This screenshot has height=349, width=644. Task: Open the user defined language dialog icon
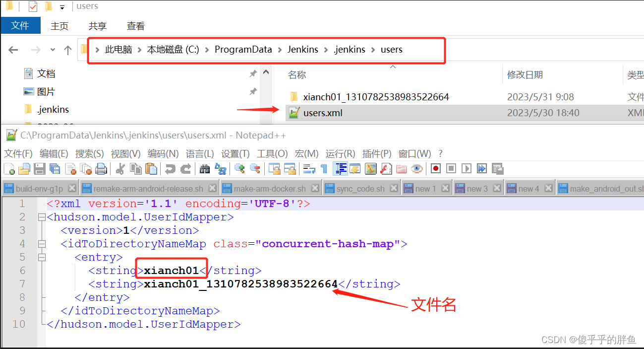click(x=355, y=169)
